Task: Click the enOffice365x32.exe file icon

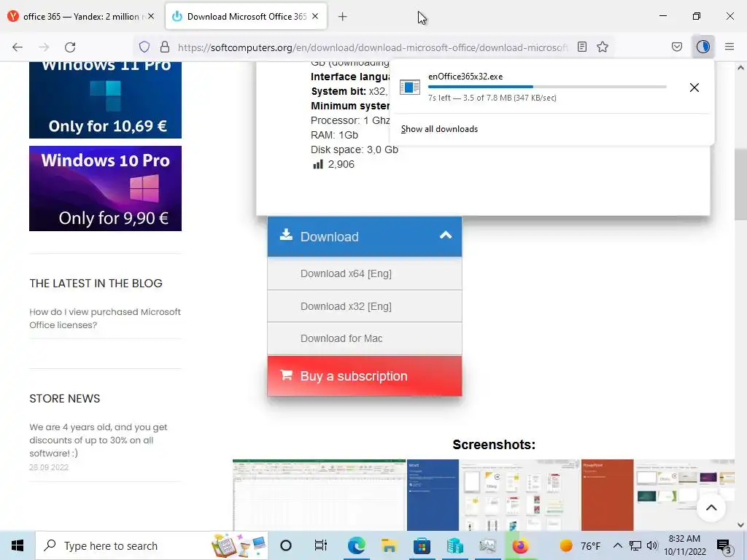Action: click(410, 87)
